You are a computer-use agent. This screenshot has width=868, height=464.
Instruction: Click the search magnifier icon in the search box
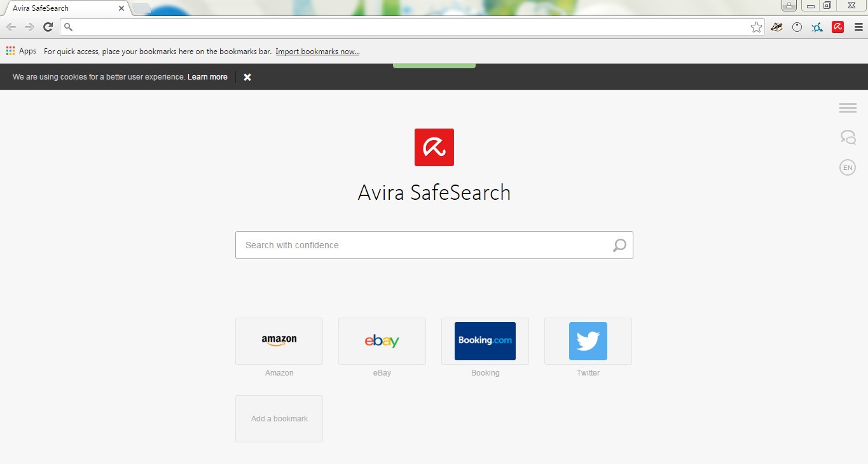point(618,245)
